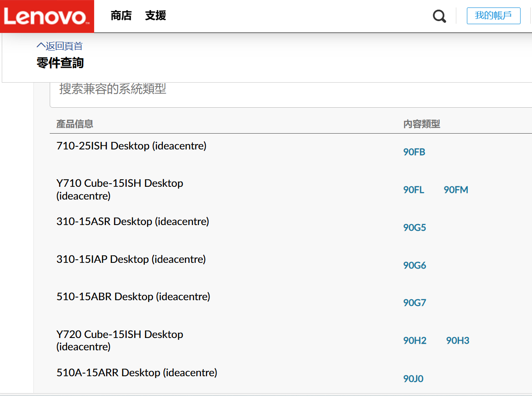The height and width of the screenshot is (396, 532).
Task: Open machine type 90FM link
Action: coord(455,190)
